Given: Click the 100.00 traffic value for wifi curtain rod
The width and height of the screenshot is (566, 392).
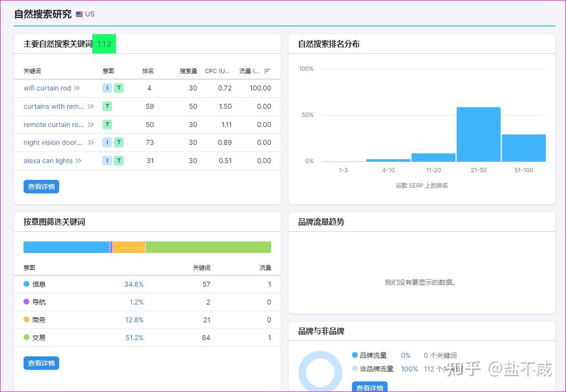Looking at the screenshot, I should [x=260, y=88].
